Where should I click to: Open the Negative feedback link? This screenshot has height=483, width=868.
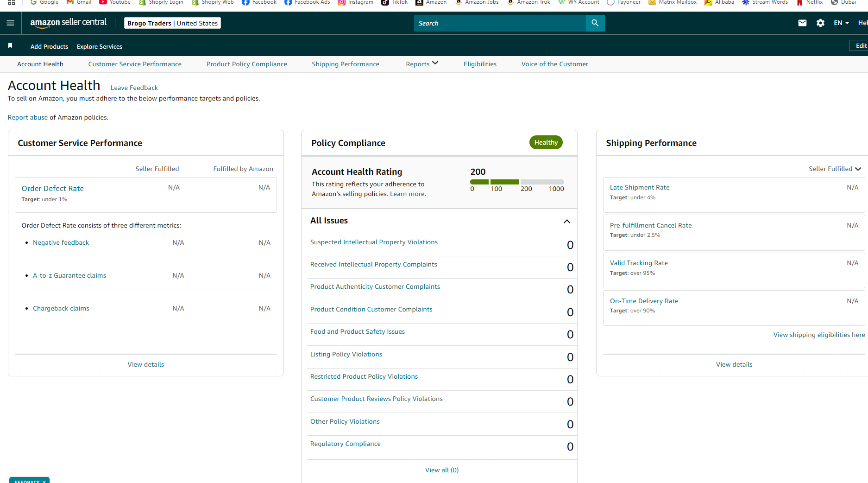[x=61, y=242]
